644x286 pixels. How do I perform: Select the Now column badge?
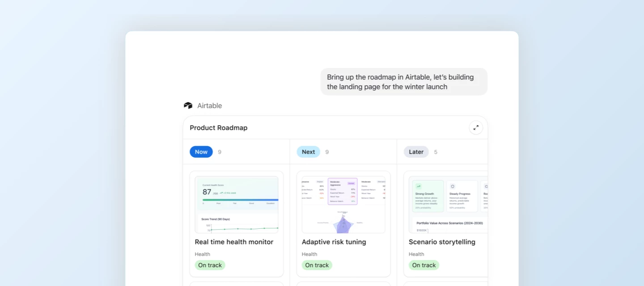[x=201, y=152]
